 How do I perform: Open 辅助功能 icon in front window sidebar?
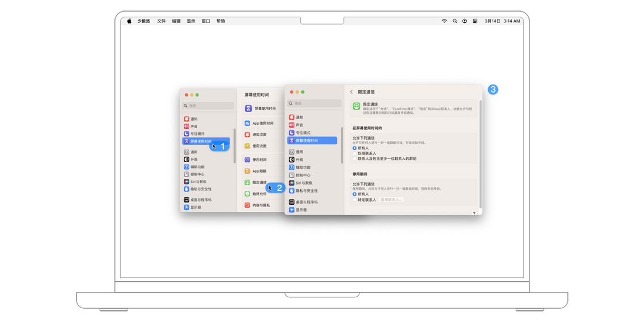pyautogui.click(x=292, y=167)
